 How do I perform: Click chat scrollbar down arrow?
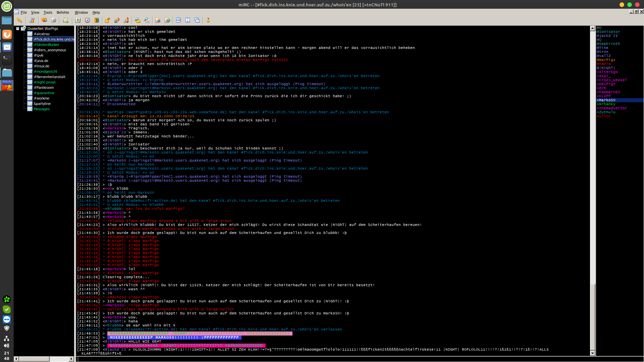tap(592, 353)
